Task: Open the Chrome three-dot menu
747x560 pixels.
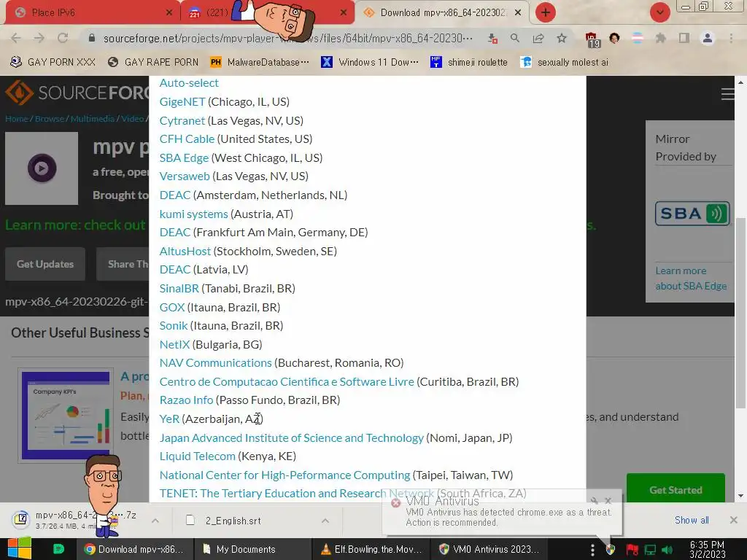Action: tap(731, 38)
